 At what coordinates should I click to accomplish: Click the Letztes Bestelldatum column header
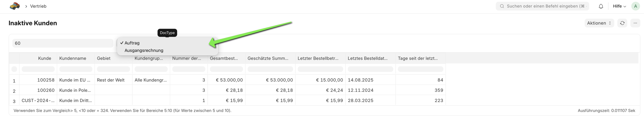coord(368,58)
